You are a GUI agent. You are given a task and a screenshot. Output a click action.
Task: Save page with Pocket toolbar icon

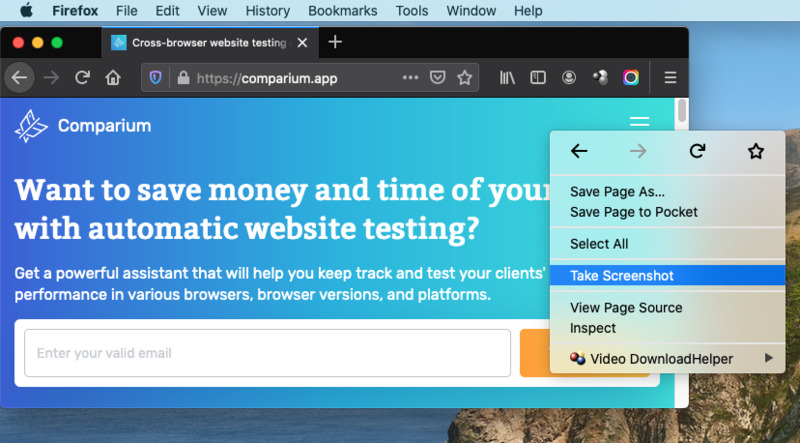(437, 78)
